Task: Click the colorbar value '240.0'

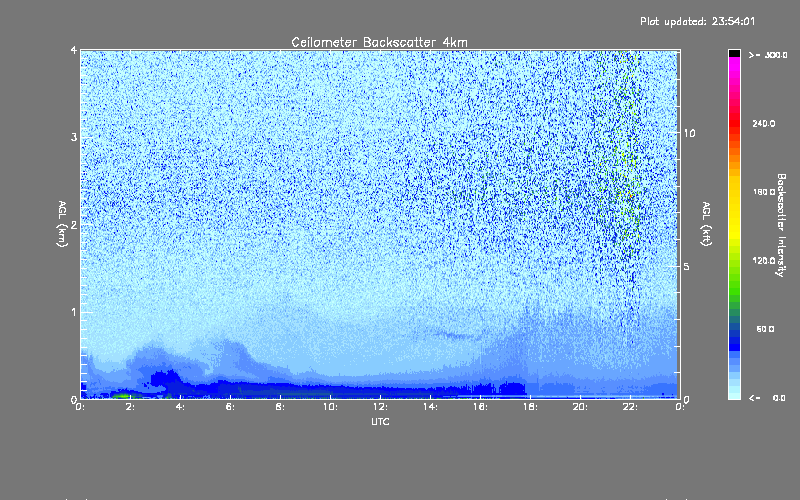Action: point(764,123)
